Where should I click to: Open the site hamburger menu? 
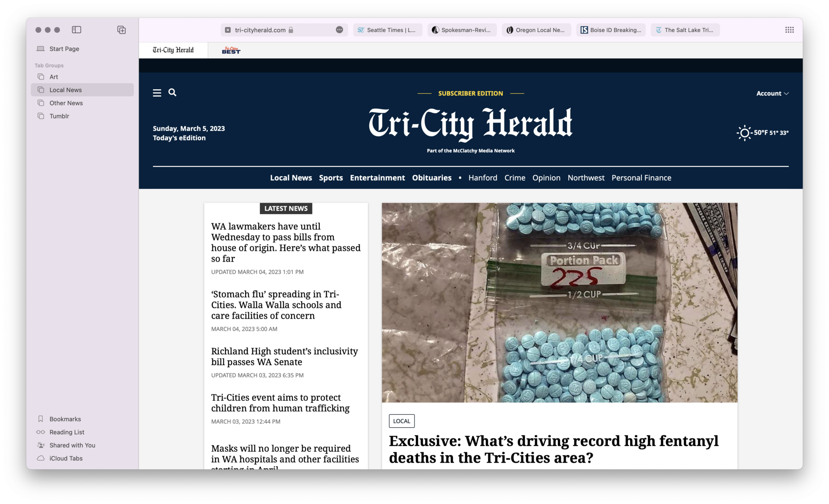[157, 93]
